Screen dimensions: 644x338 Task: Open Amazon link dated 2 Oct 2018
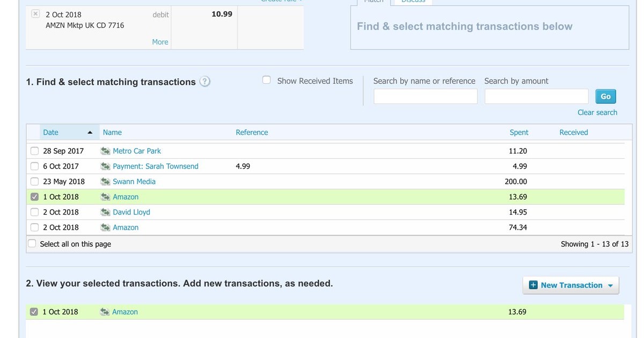point(126,227)
